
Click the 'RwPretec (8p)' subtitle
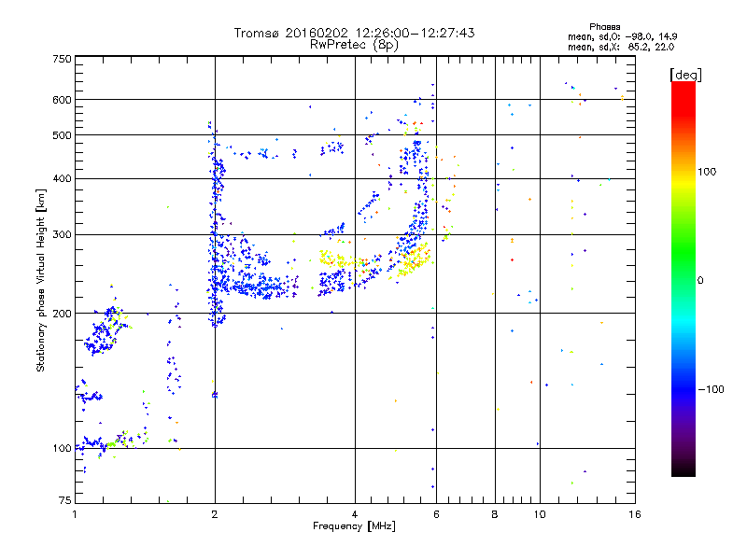tap(354, 45)
